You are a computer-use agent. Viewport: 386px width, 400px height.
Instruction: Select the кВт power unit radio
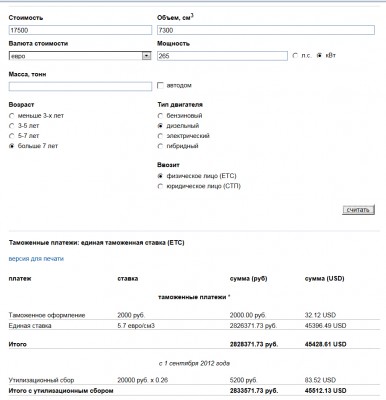tap(319, 56)
